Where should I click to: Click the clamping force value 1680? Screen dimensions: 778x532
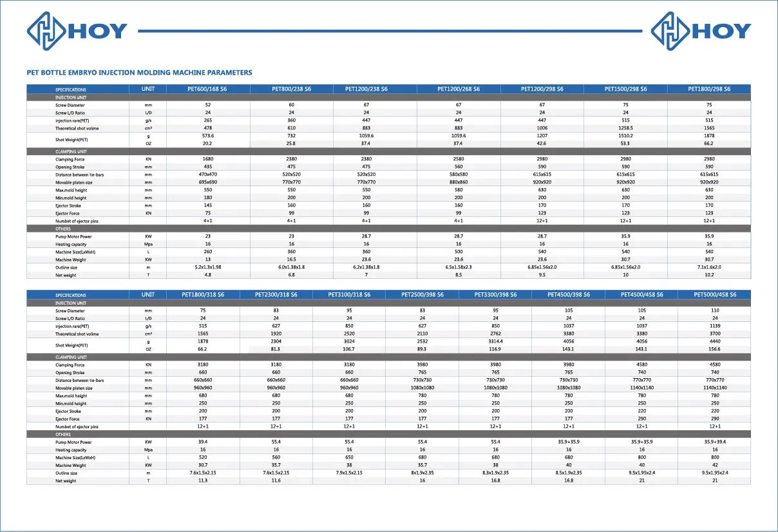(208, 159)
